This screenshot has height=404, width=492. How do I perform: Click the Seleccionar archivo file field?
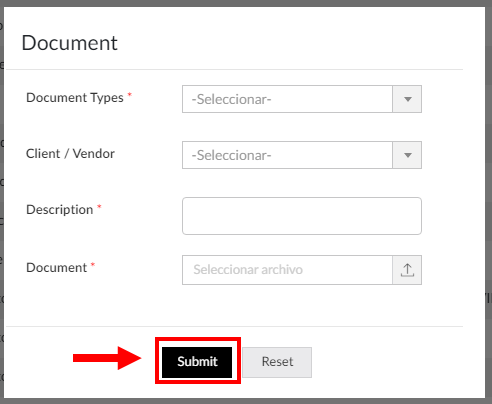tap(287, 270)
